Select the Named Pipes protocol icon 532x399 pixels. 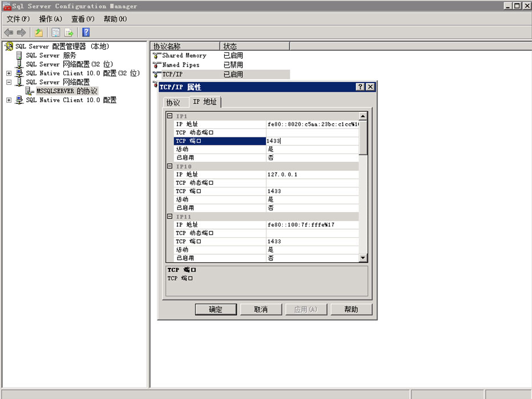pos(157,65)
